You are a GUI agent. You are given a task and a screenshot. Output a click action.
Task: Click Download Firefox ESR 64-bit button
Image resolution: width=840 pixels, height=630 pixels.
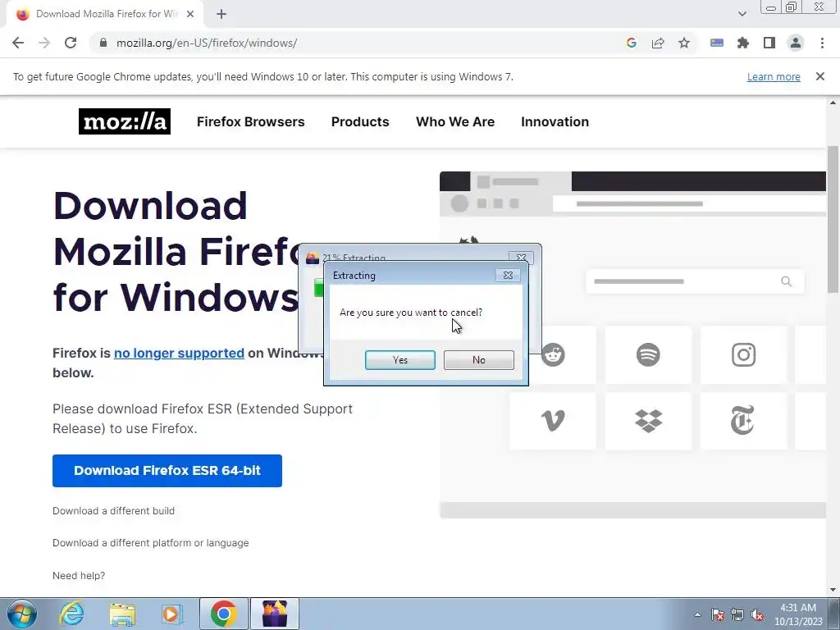[x=167, y=471]
